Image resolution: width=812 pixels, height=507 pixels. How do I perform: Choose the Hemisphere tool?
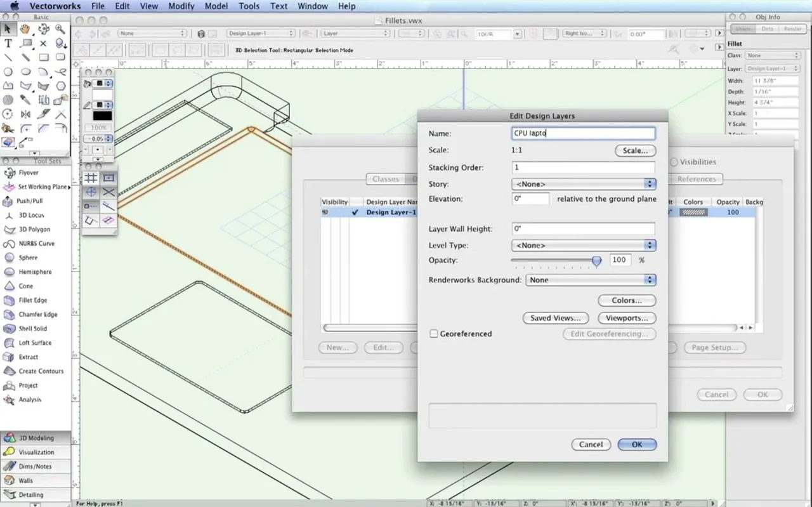(36, 272)
